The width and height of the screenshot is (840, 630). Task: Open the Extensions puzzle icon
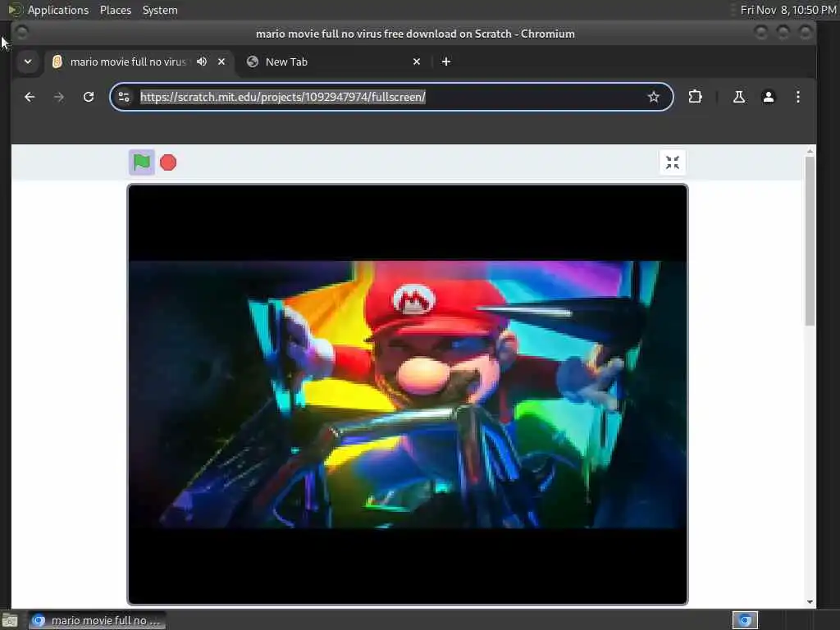(x=695, y=97)
